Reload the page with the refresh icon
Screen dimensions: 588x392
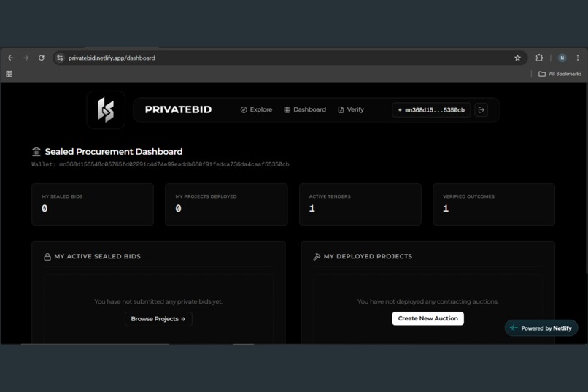pyautogui.click(x=42, y=58)
